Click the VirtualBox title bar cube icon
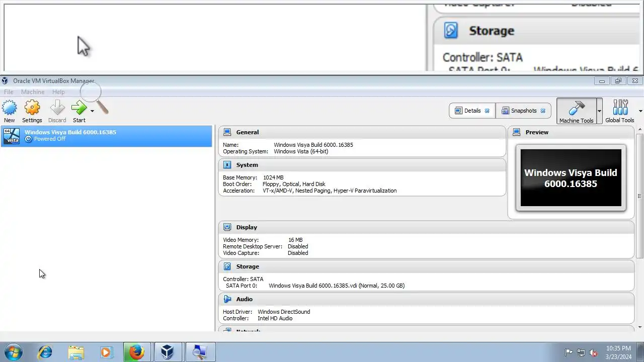644x362 pixels. coord(5,80)
